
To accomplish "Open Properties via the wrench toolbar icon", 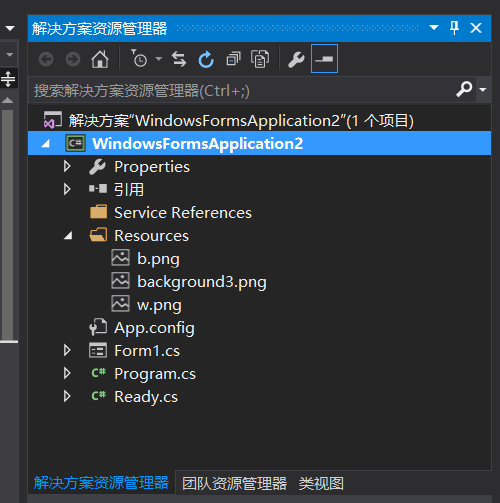I will (296, 59).
